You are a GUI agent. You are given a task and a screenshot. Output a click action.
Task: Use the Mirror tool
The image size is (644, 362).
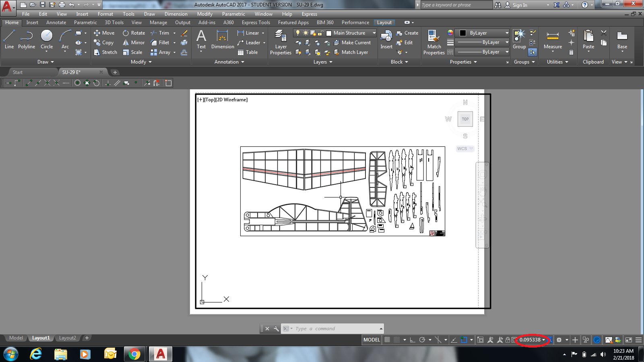point(134,43)
